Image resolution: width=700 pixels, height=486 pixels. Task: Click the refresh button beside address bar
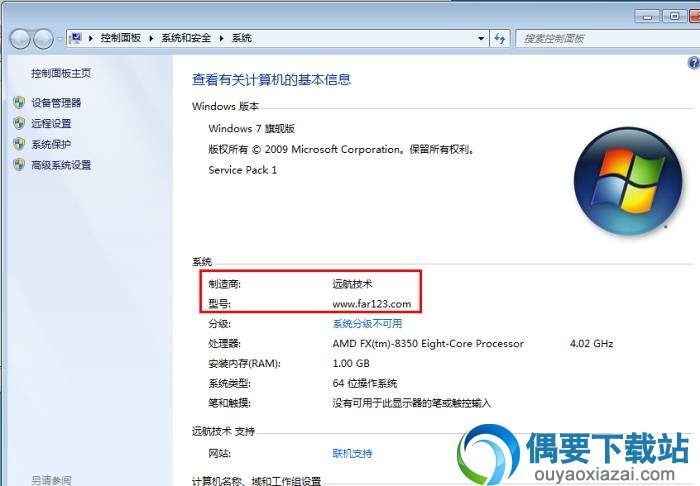point(500,38)
